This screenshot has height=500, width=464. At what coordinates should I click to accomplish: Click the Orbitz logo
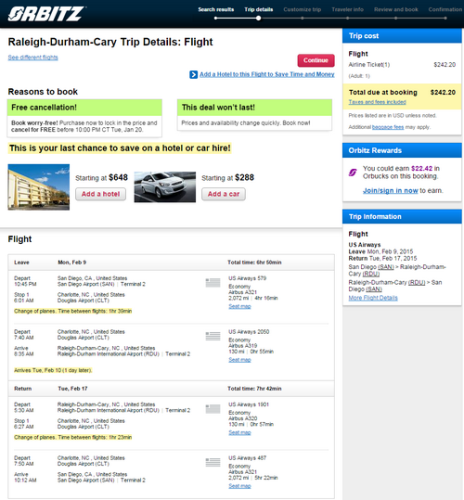click(46, 14)
